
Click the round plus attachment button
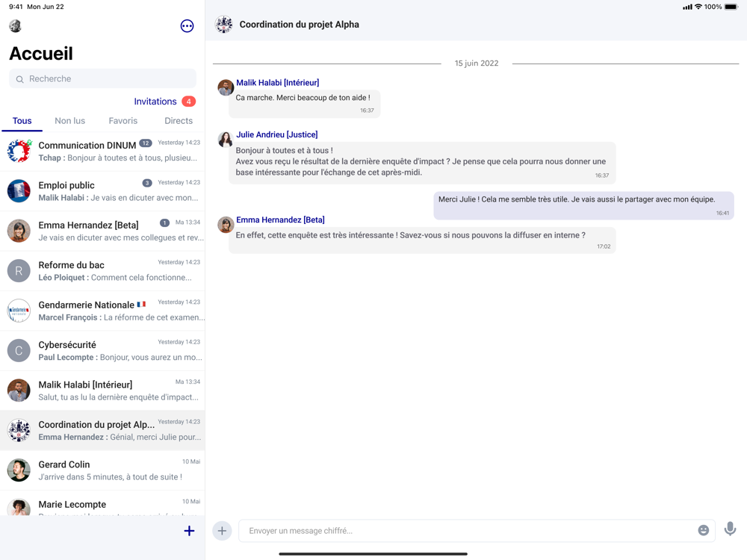pos(222,530)
